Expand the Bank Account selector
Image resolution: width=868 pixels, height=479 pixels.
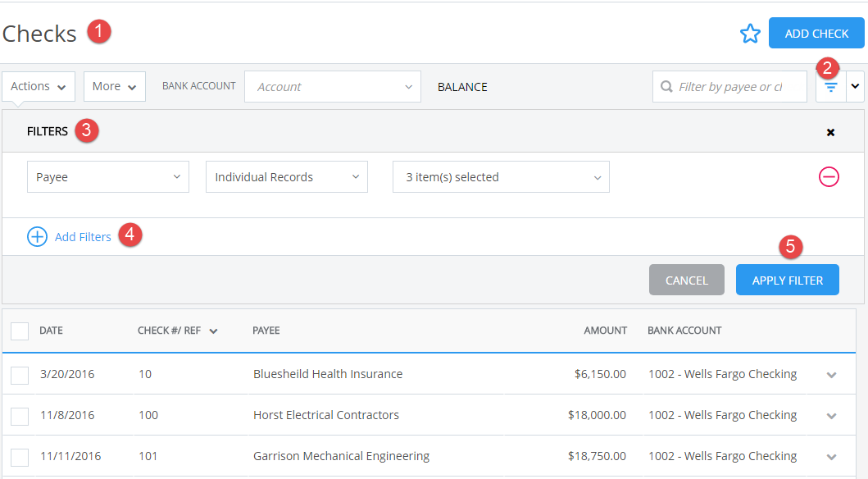(x=333, y=86)
